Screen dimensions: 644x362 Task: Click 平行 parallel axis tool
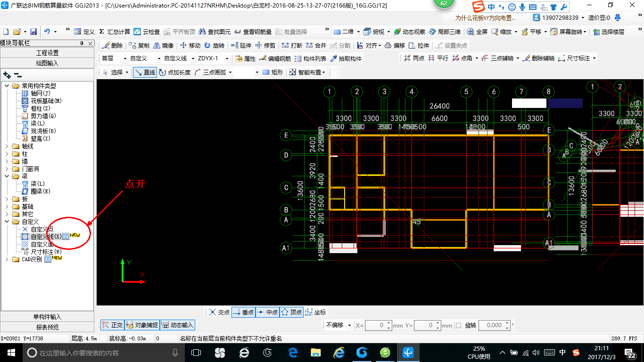(x=438, y=58)
